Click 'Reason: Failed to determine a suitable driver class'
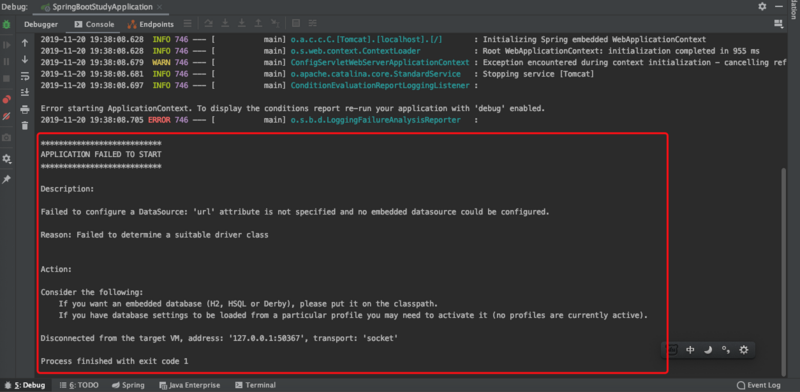Image resolution: width=800 pixels, height=392 pixels. click(x=155, y=235)
